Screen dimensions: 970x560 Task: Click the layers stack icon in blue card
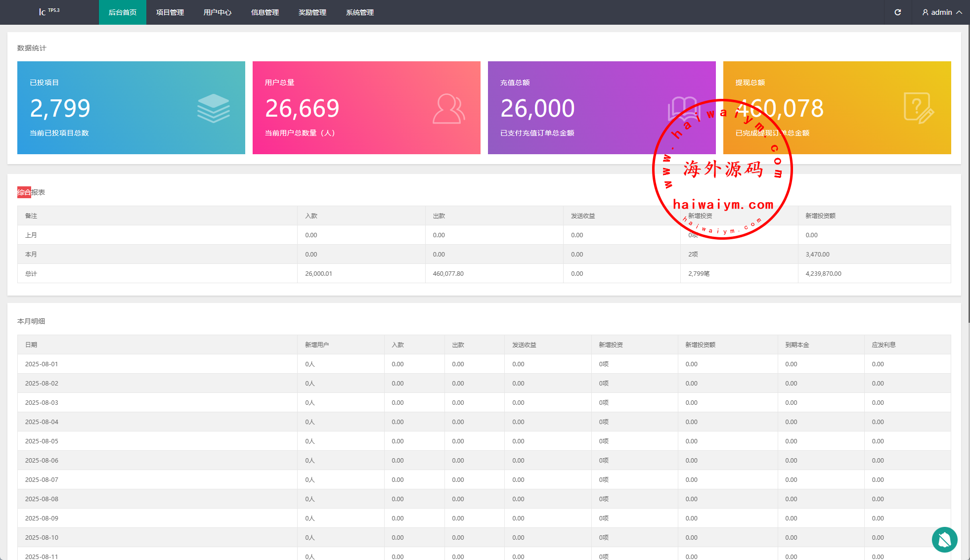pos(214,108)
